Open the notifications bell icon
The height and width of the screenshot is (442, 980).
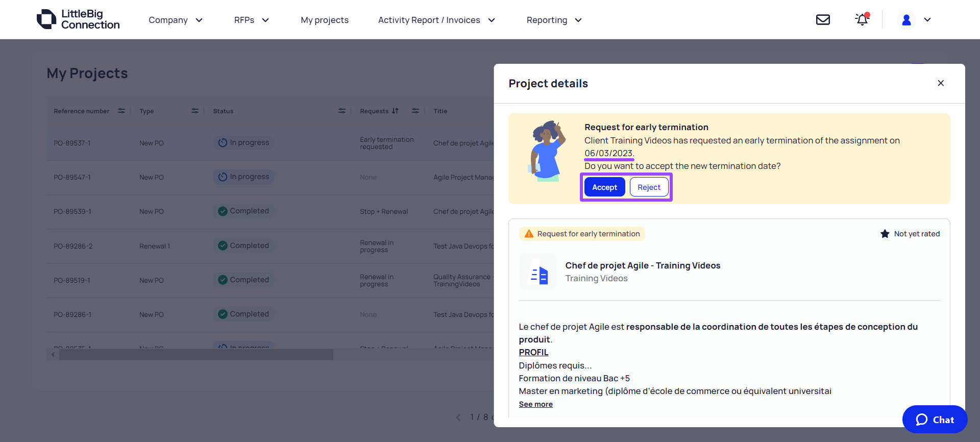tap(862, 19)
